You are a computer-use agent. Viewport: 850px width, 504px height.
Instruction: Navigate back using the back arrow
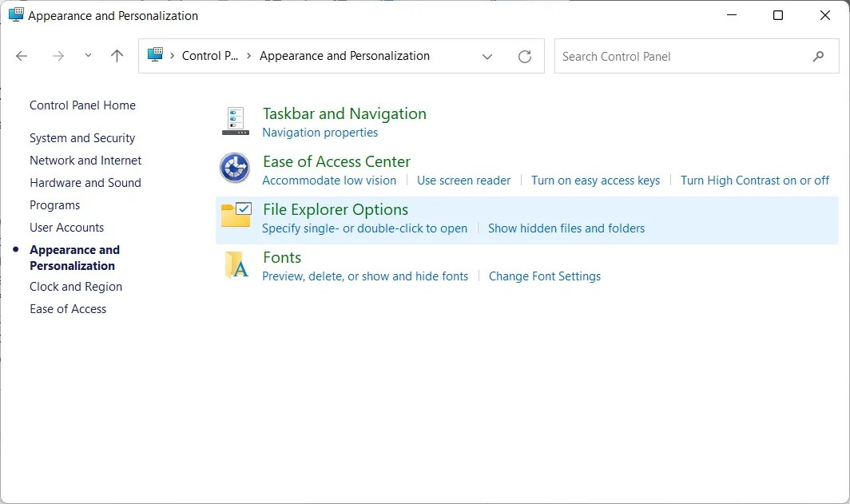pos(21,56)
